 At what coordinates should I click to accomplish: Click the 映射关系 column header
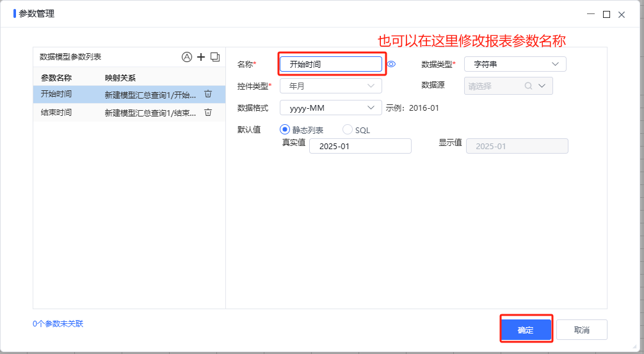pyautogui.click(x=120, y=77)
